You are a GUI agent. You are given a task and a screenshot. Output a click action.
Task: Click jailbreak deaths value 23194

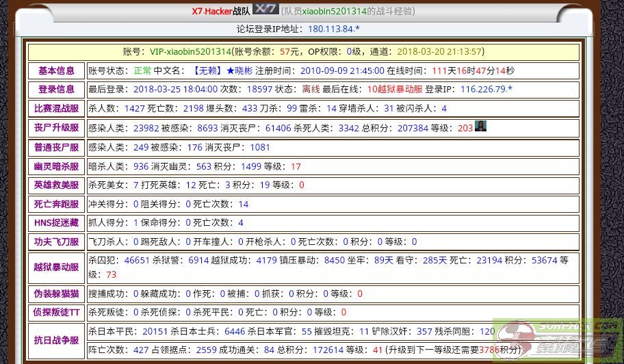(x=489, y=261)
